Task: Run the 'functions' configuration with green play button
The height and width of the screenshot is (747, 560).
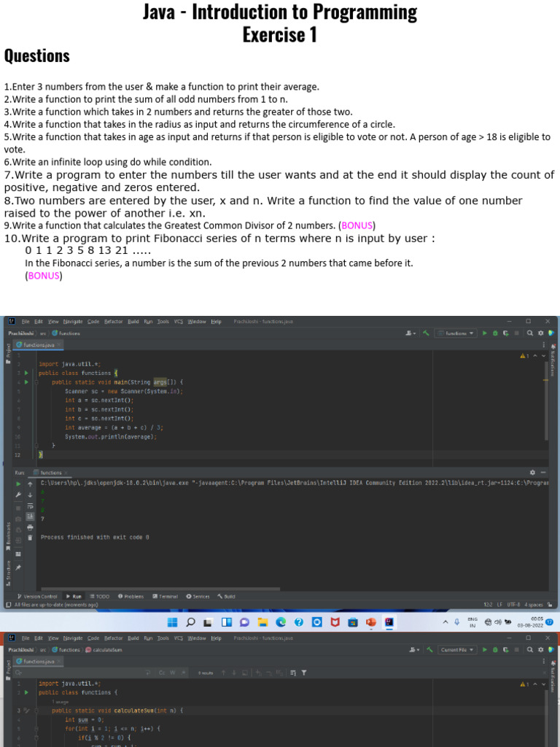Action: pos(485,333)
